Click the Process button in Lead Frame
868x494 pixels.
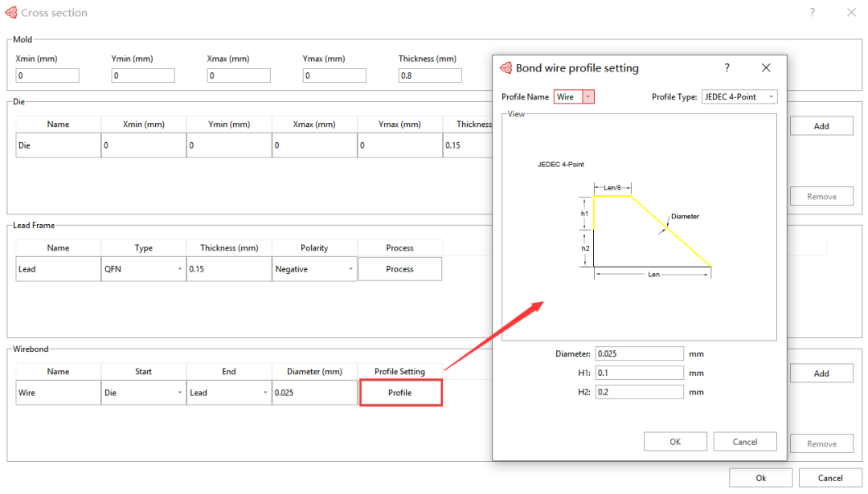tap(399, 269)
